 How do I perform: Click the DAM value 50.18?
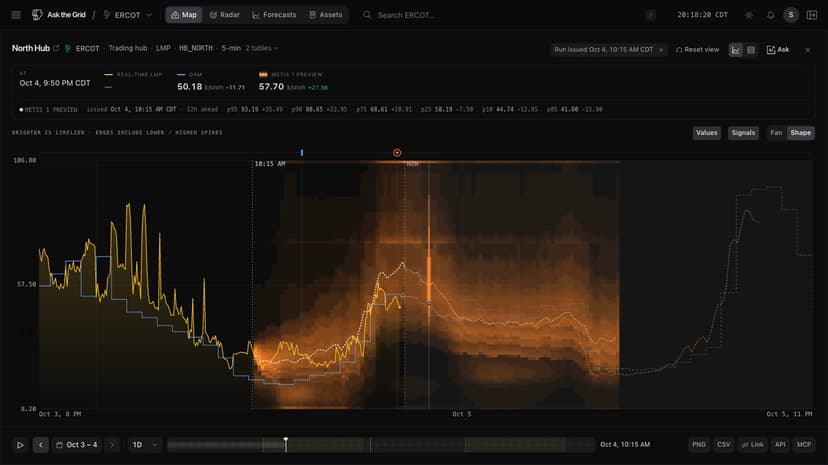point(190,87)
